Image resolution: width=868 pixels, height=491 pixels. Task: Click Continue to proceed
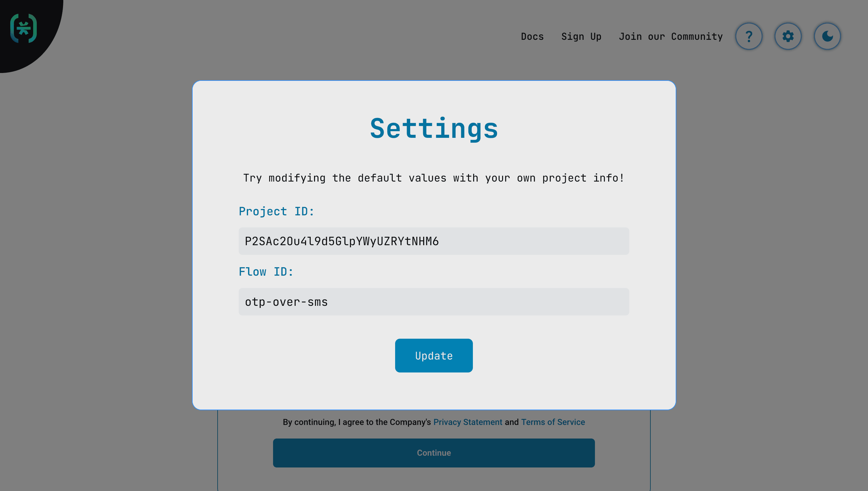pos(434,453)
